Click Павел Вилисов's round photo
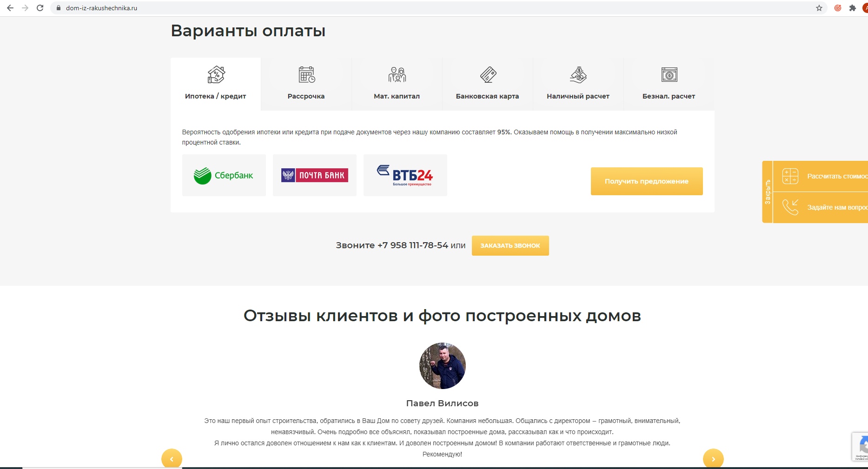 (x=442, y=366)
